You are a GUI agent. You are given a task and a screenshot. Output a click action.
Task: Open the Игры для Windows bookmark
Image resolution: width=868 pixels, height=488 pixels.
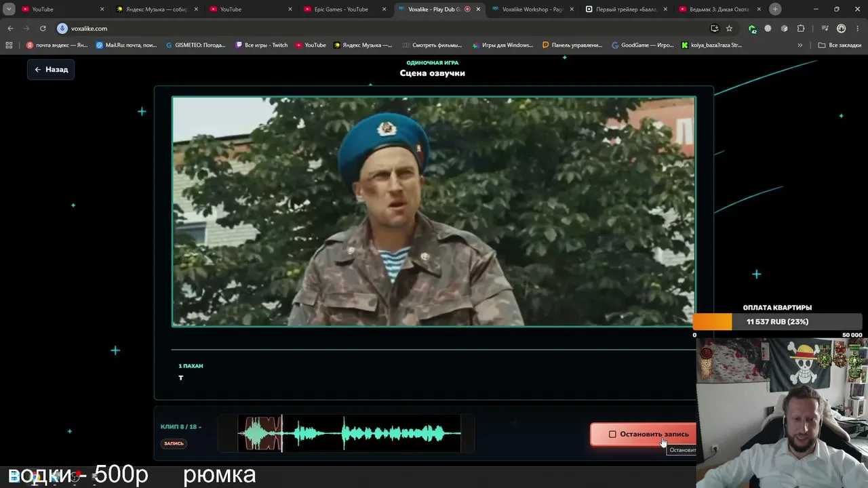pyautogui.click(x=502, y=45)
